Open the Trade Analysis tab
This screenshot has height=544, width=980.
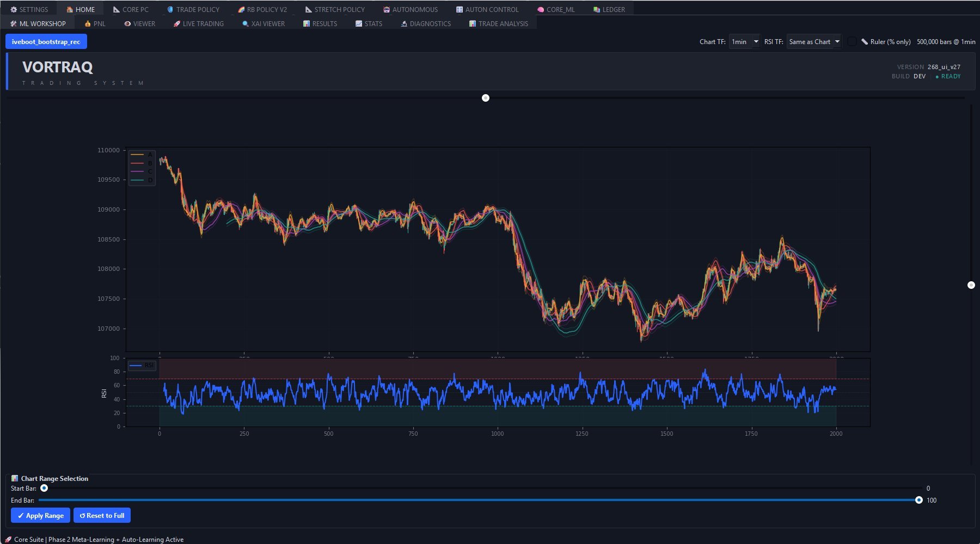coord(499,24)
